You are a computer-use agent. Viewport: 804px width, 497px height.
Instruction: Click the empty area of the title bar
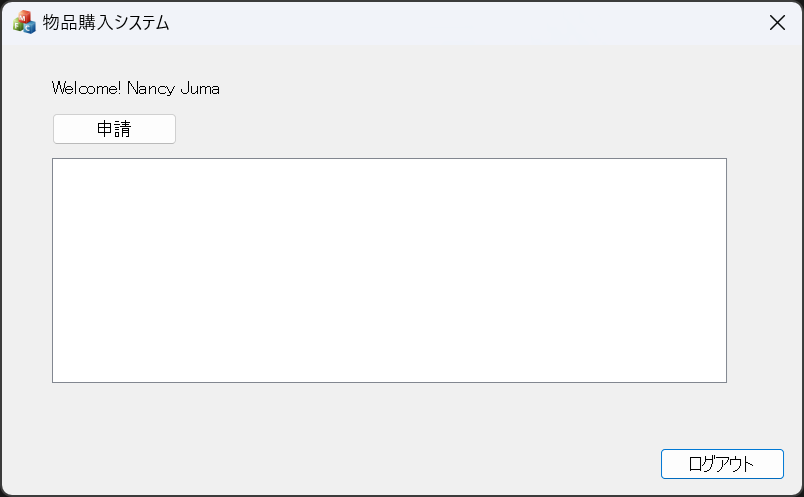450,23
